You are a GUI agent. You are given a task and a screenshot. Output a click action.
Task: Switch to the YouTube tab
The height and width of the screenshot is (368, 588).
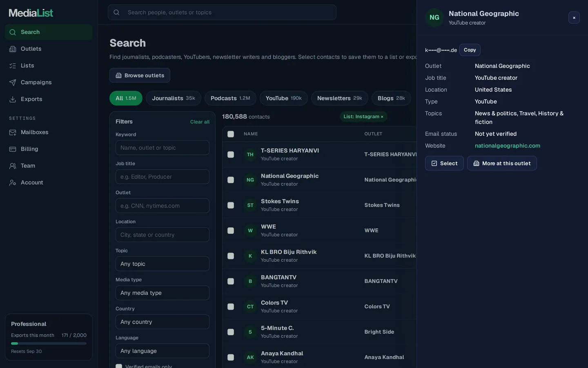tap(284, 98)
